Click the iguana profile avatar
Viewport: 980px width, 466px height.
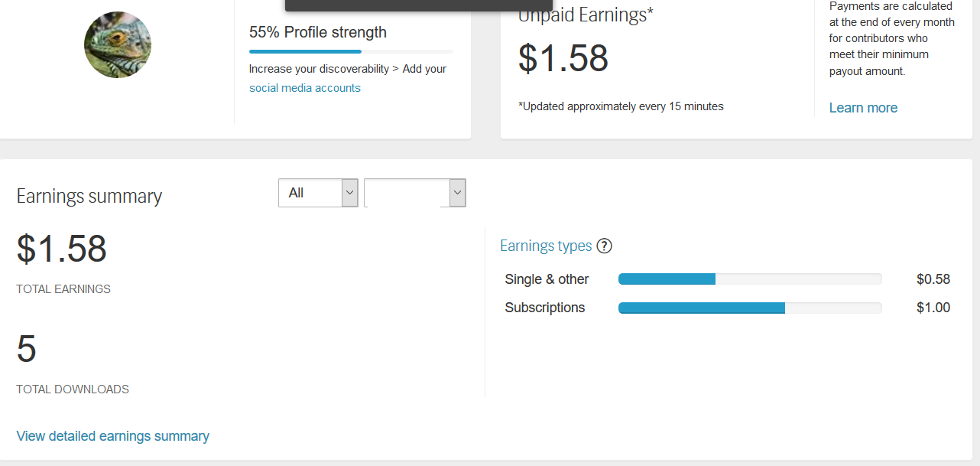click(118, 44)
